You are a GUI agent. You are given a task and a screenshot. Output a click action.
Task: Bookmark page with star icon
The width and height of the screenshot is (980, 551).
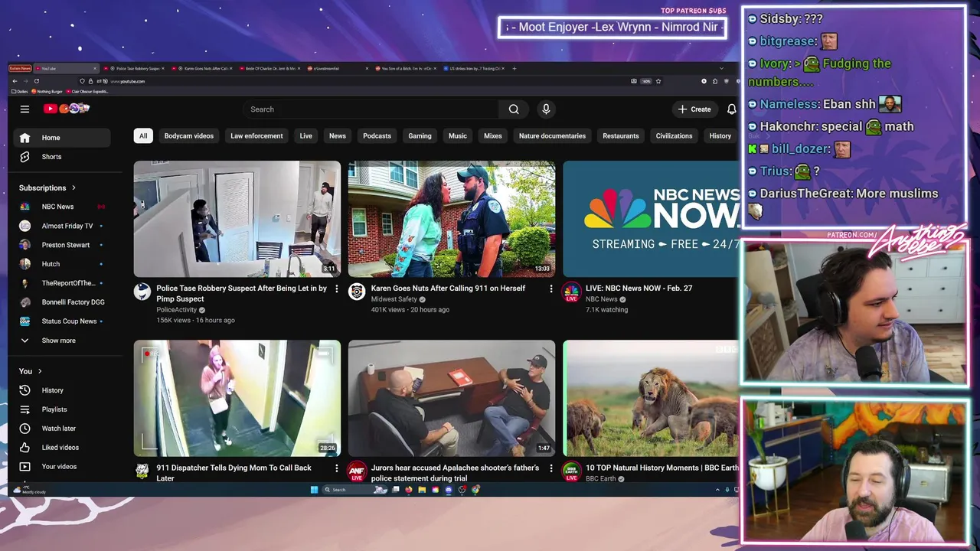coord(658,81)
